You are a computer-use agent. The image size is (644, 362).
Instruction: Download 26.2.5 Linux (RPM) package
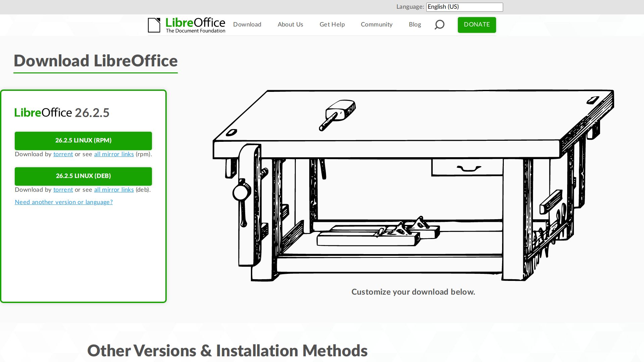pyautogui.click(x=83, y=141)
